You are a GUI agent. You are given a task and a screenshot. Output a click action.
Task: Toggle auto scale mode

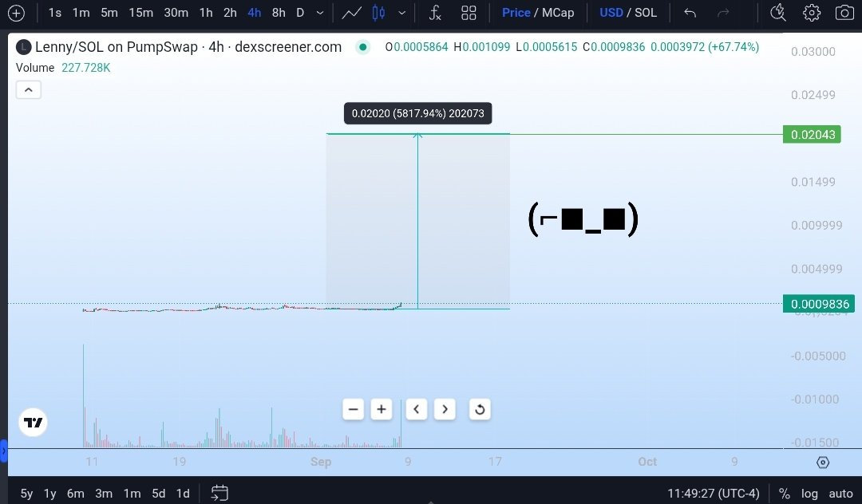point(840,494)
